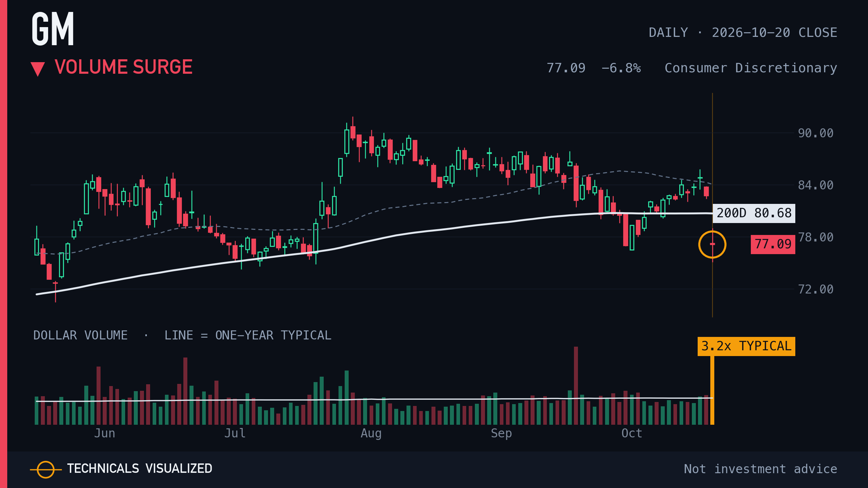Click the Oct month axis label
Image resolution: width=868 pixels, height=488 pixels.
coord(631,433)
